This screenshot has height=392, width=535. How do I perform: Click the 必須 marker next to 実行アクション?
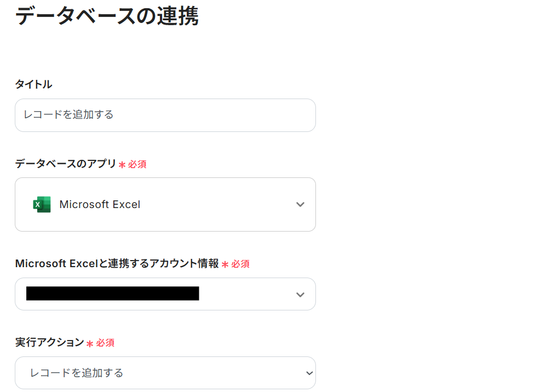point(104,342)
